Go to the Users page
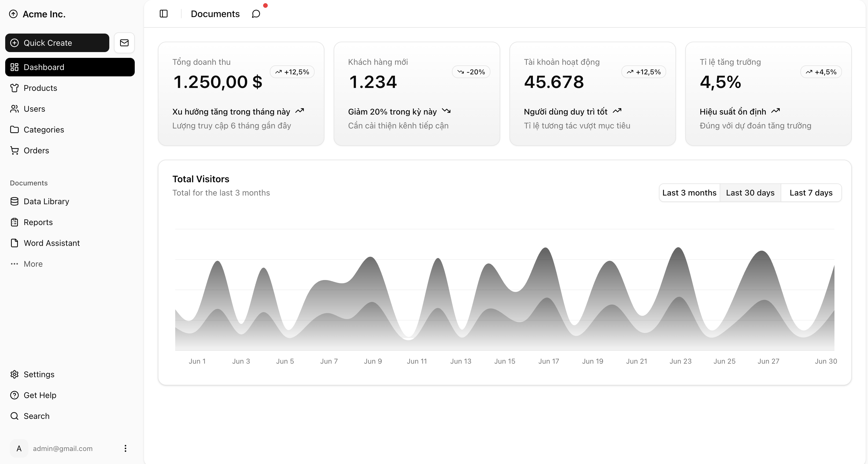This screenshot has height=464, width=868. [34, 109]
